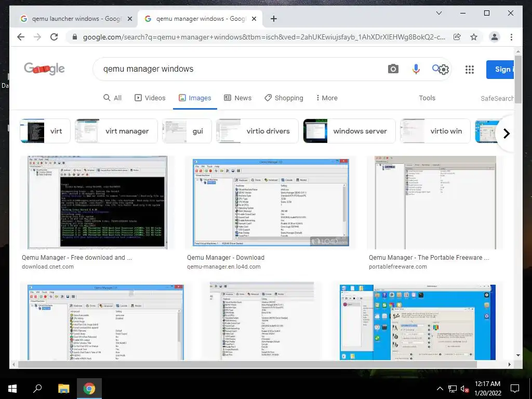
Task: Close the qemu manager windows tab
Action: pyautogui.click(x=254, y=19)
